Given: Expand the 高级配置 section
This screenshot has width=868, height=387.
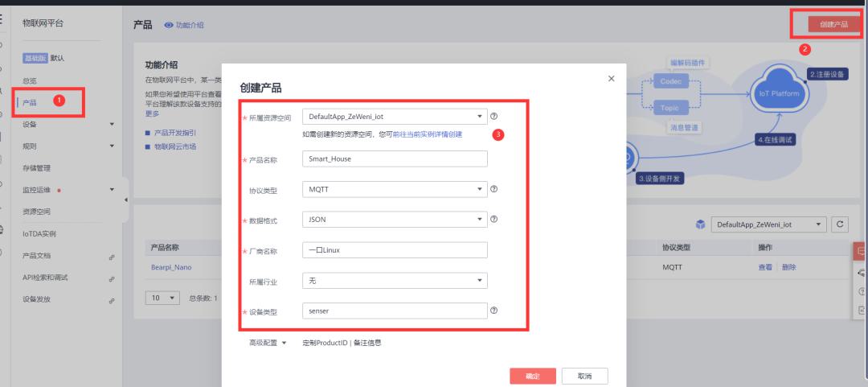Looking at the screenshot, I should (x=268, y=343).
